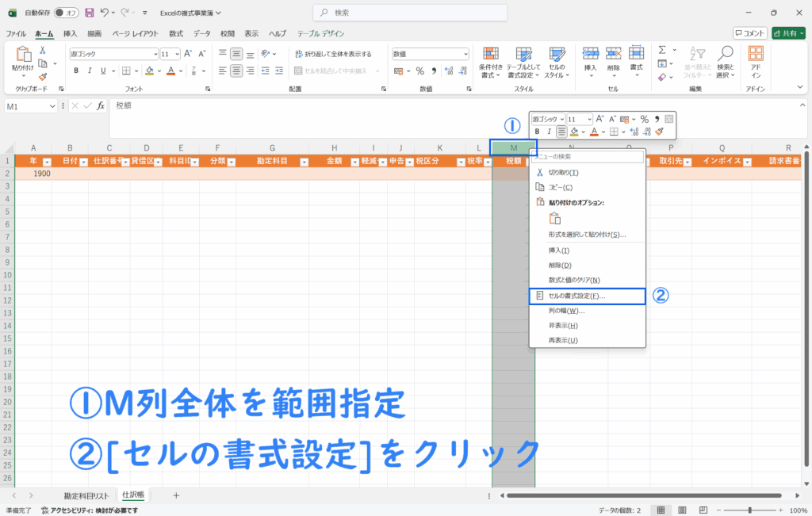Expand the 数値 number format dropdown

click(465, 54)
